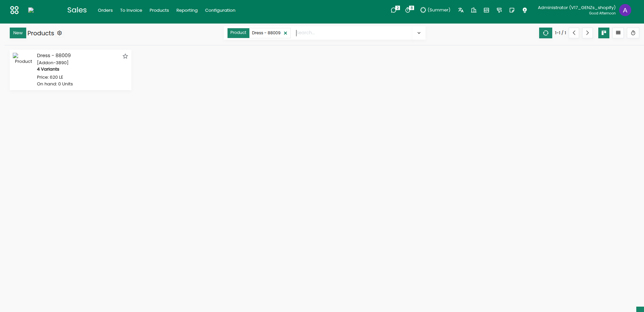Click the New product button
644x312 pixels.
coord(18,33)
